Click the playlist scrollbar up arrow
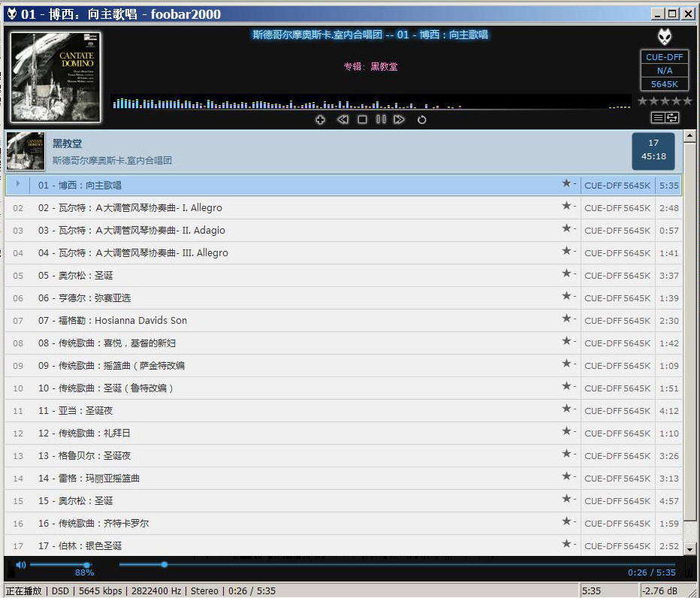700x598 pixels. (x=689, y=135)
